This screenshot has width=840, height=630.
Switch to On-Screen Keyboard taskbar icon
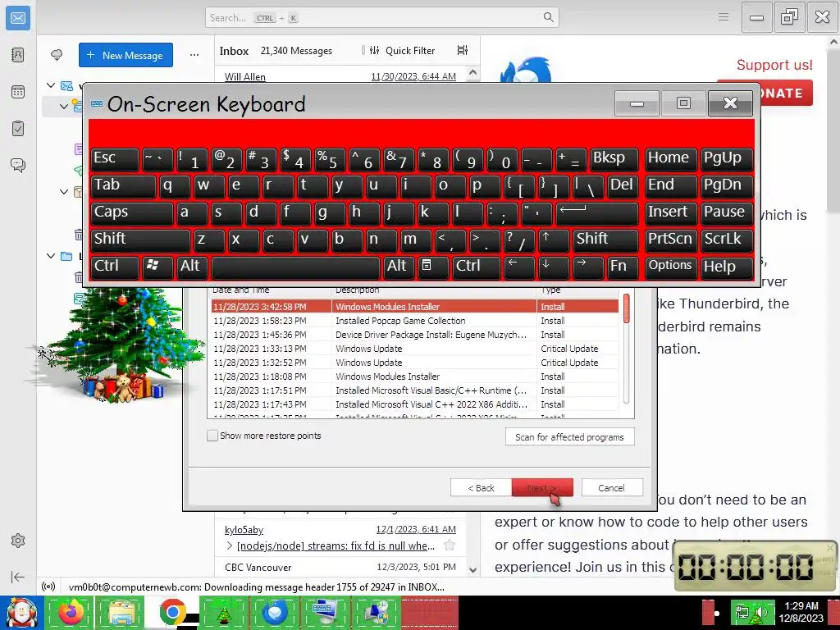point(325,613)
